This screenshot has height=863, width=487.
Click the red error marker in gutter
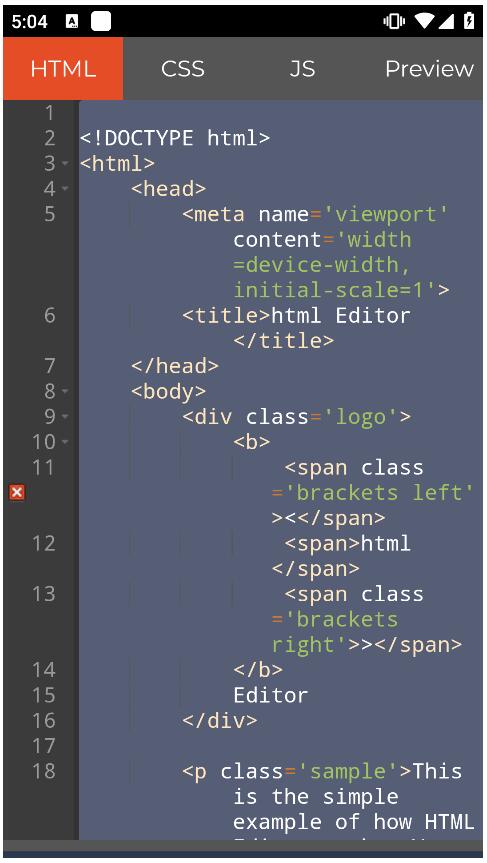(17, 492)
